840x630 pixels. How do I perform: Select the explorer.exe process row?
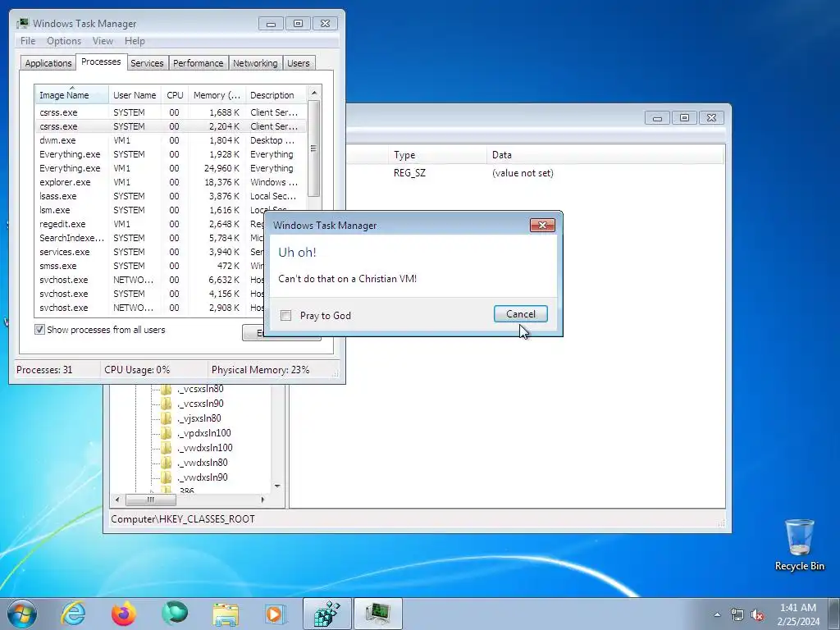point(171,182)
